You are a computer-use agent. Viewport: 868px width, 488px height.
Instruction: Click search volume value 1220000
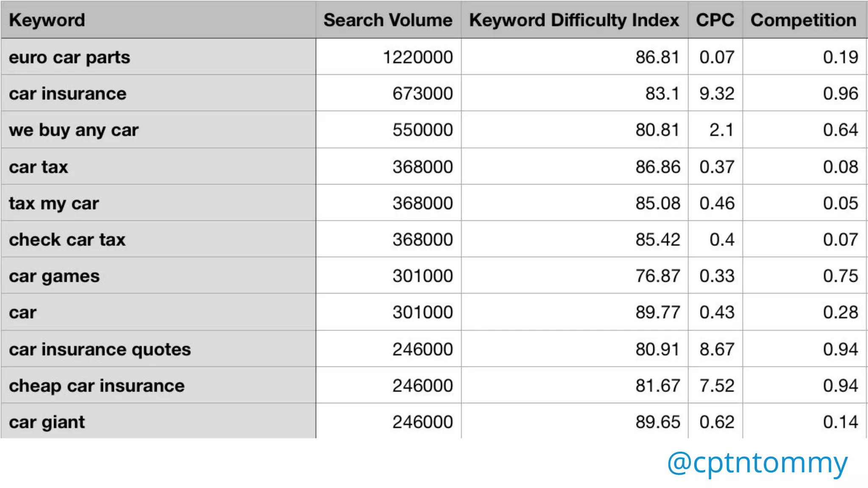[417, 57]
